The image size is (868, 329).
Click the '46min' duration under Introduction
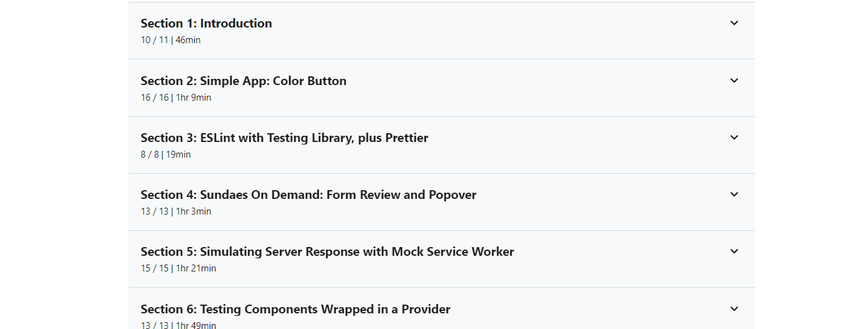coord(188,40)
